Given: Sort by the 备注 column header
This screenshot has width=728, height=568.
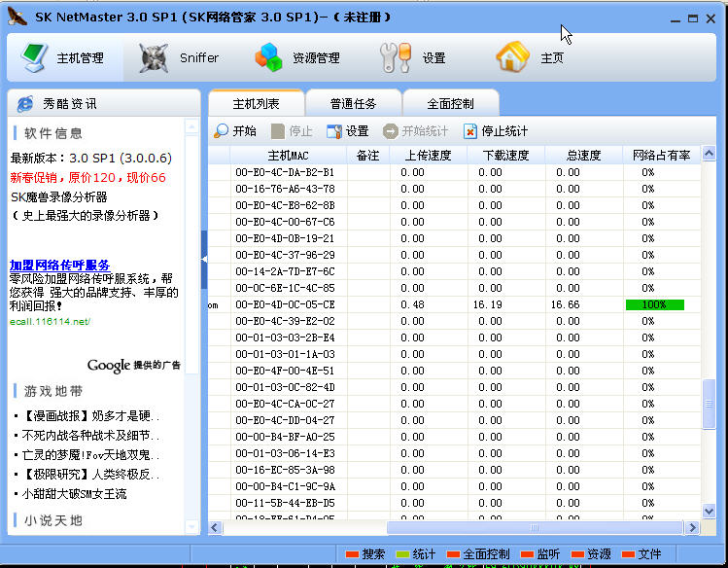Looking at the screenshot, I should (367, 156).
